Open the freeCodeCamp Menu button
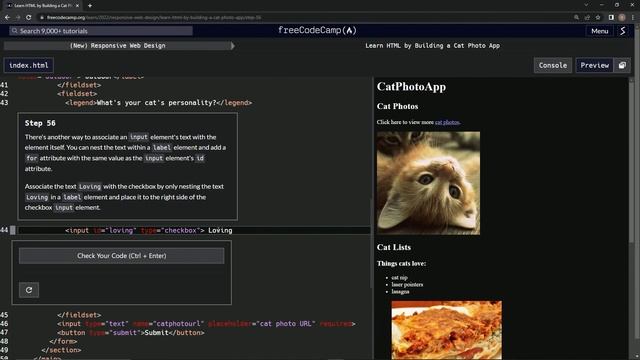640x360 pixels. [x=600, y=31]
